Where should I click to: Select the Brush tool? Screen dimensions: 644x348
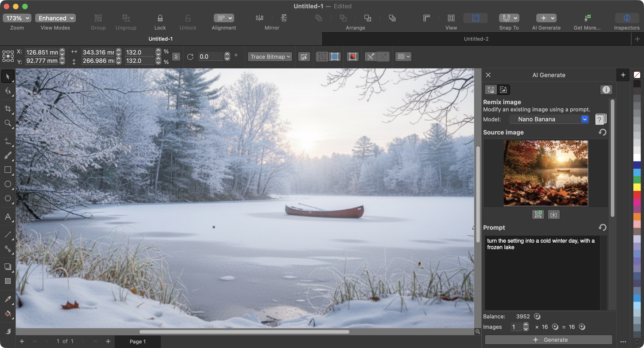[x=8, y=156]
